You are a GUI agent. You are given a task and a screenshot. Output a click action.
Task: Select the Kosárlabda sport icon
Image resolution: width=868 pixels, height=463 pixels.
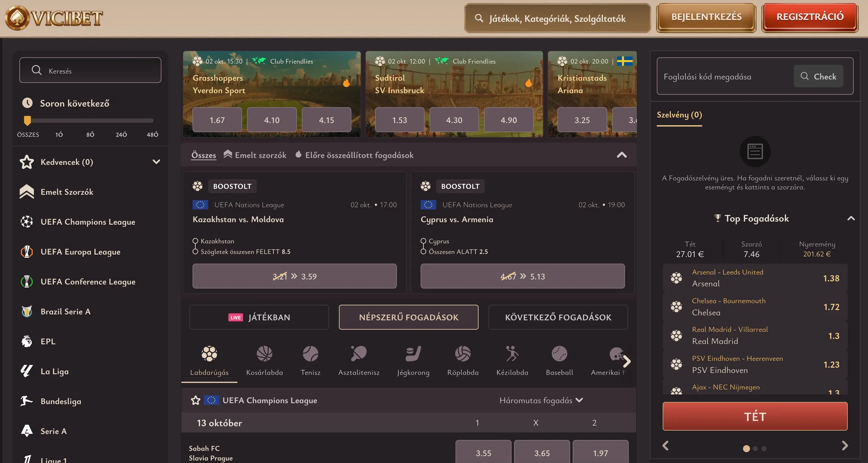pos(265,361)
